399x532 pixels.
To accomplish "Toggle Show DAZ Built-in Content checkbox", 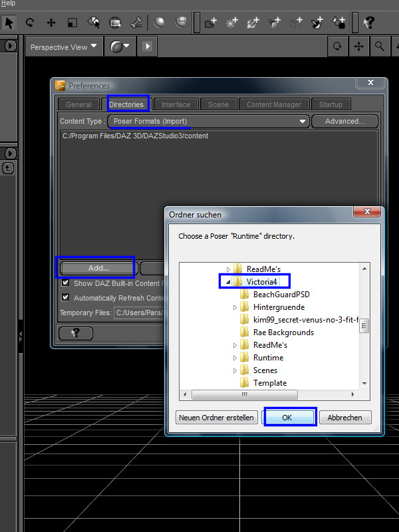I will tap(65, 283).
